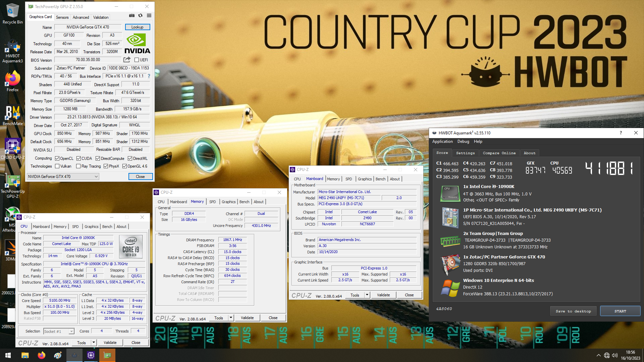Open the TechPowerUp GPU-Z desktop icon
Viewport: 644px width, 362px height.
point(13,186)
